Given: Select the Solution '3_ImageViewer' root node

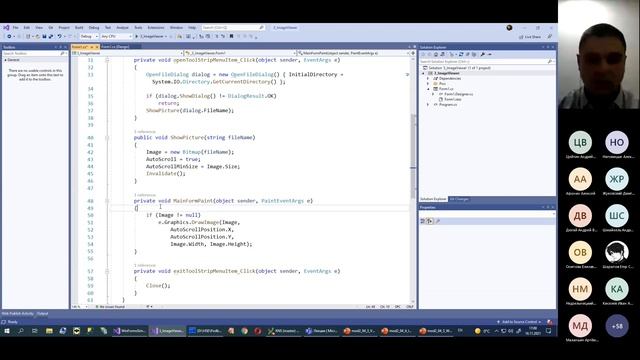Looking at the screenshot, I should (x=456, y=68).
